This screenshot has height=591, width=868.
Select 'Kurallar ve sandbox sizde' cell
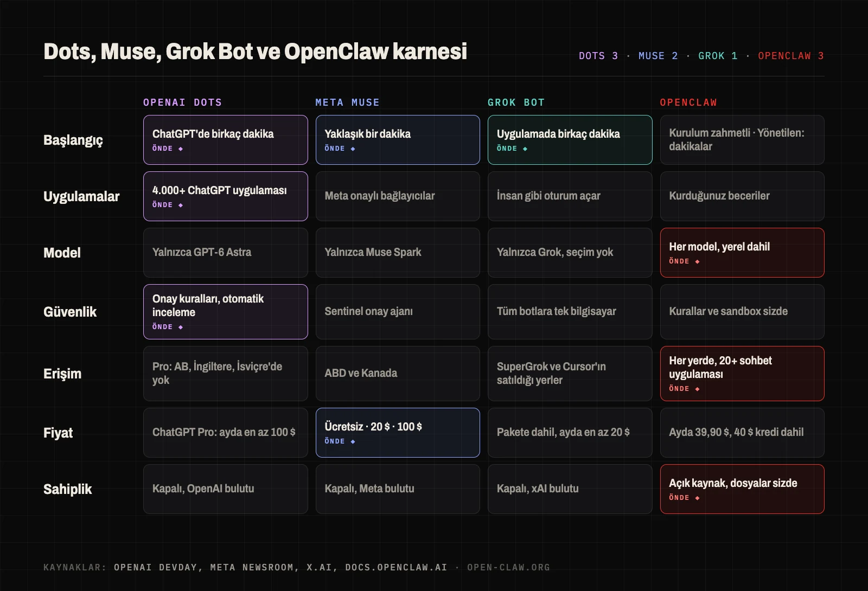[x=742, y=312]
